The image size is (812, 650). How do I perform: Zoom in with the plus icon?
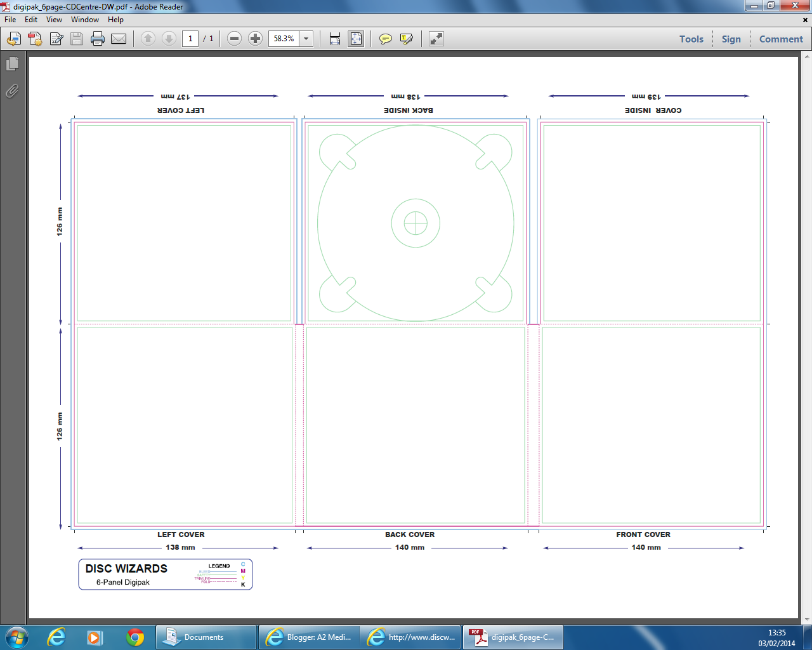click(x=254, y=39)
